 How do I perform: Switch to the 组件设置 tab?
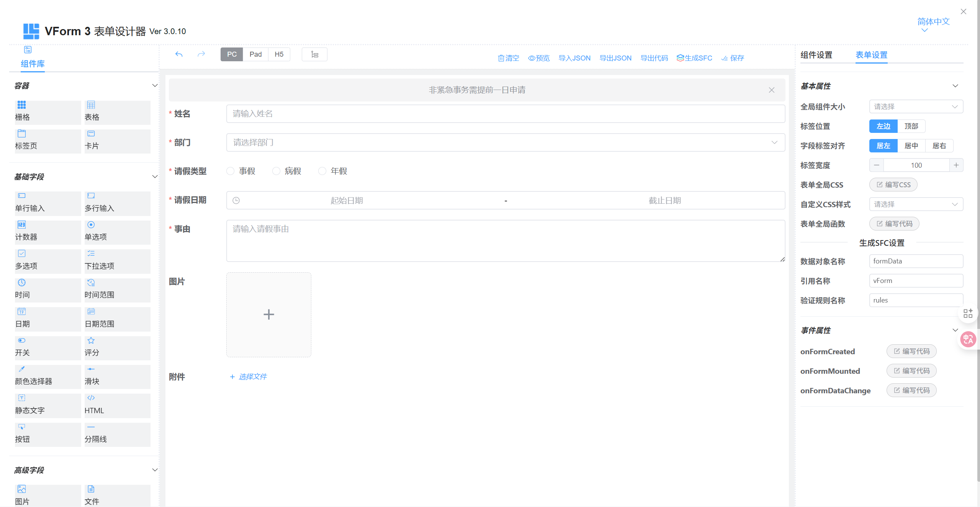[816, 55]
